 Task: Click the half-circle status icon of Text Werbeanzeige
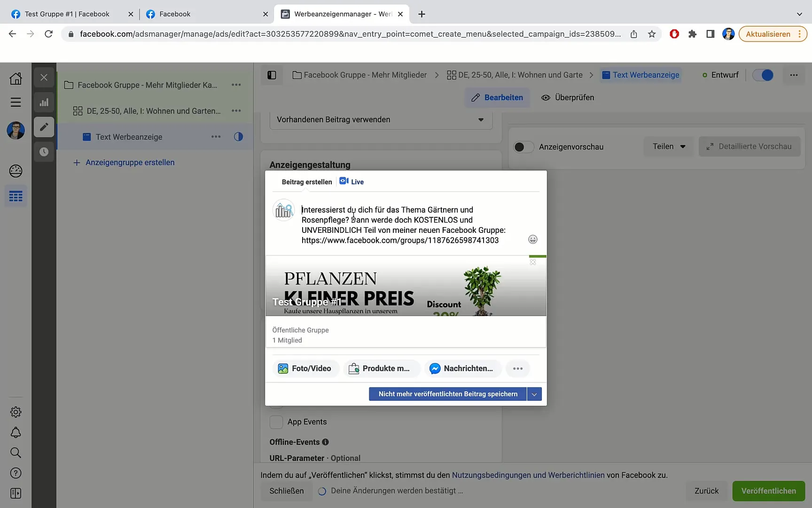[238, 137]
